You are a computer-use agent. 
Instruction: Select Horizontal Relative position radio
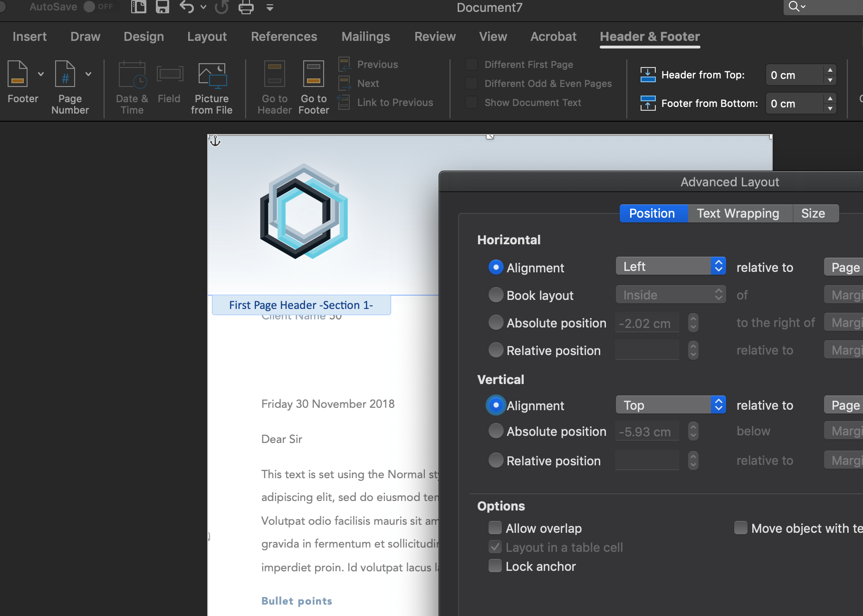496,350
